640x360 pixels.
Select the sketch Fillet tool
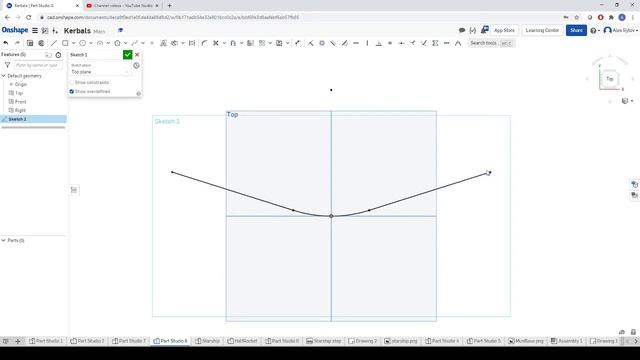204,43
